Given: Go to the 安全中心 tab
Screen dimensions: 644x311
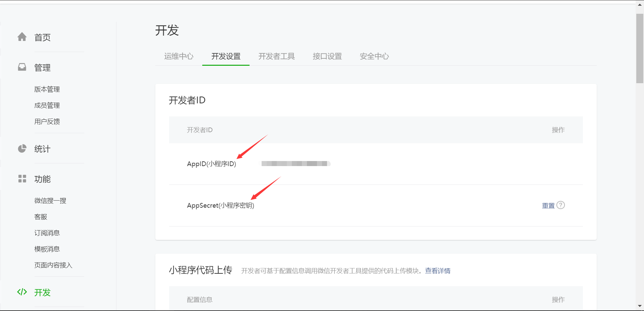Looking at the screenshot, I should pos(374,56).
